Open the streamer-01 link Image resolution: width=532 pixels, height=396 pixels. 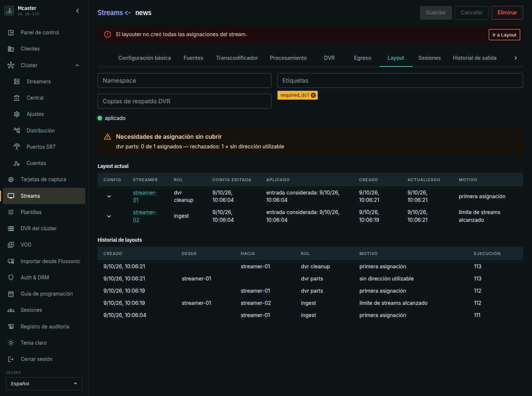(x=145, y=196)
